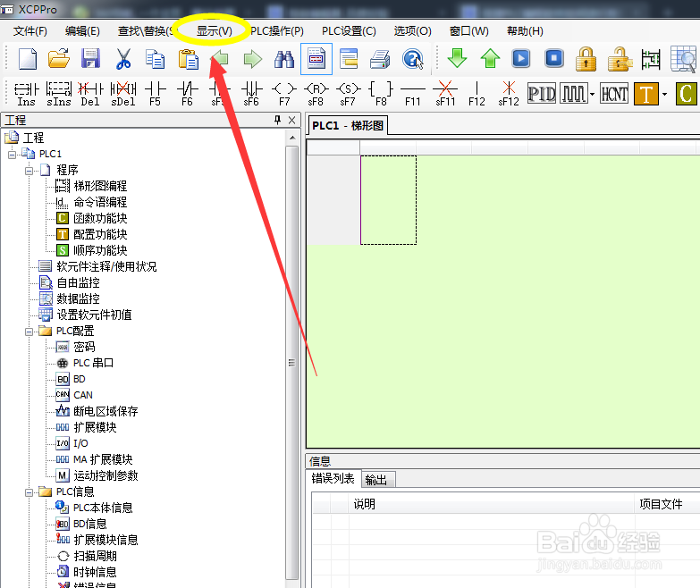Paste using the clipboard icon

pos(188,59)
